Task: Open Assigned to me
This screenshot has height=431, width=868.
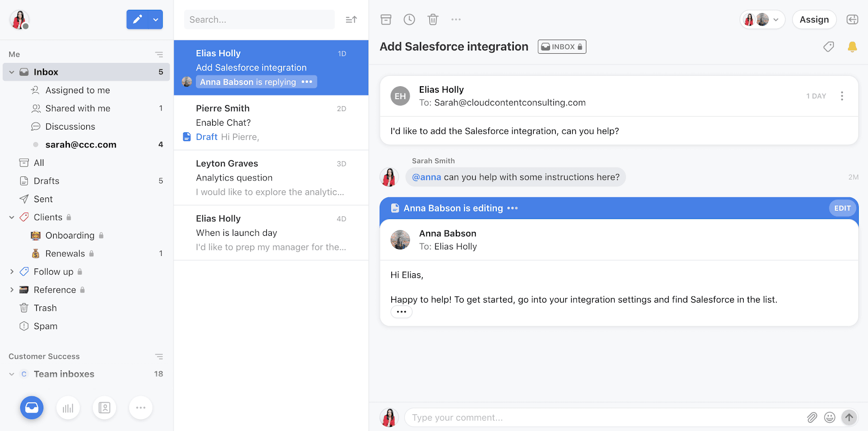Action: tap(78, 90)
